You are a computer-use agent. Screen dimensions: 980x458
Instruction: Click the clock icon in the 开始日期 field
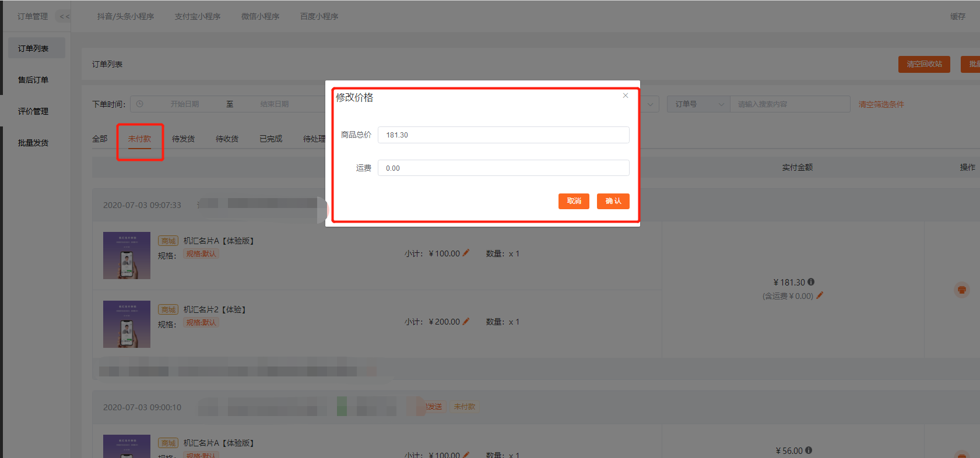[140, 104]
